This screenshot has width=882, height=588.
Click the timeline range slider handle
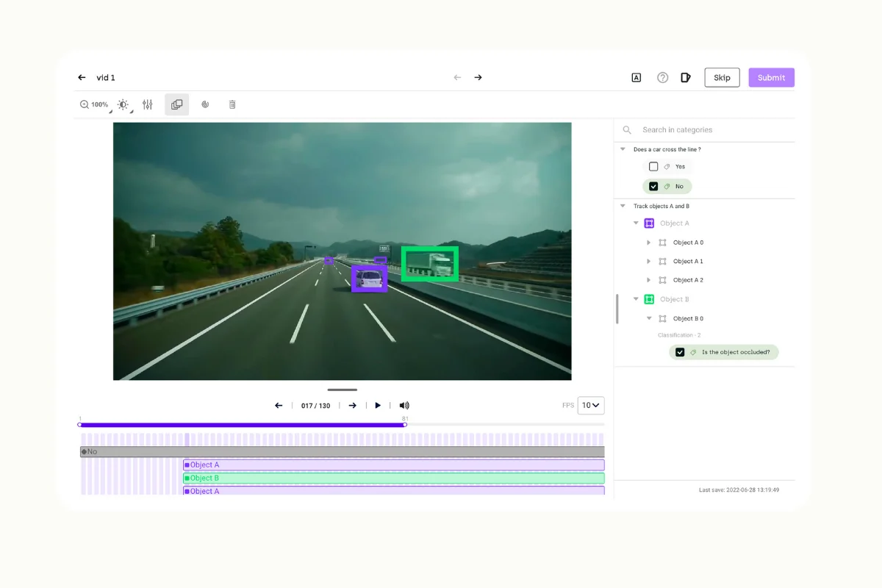tap(404, 424)
